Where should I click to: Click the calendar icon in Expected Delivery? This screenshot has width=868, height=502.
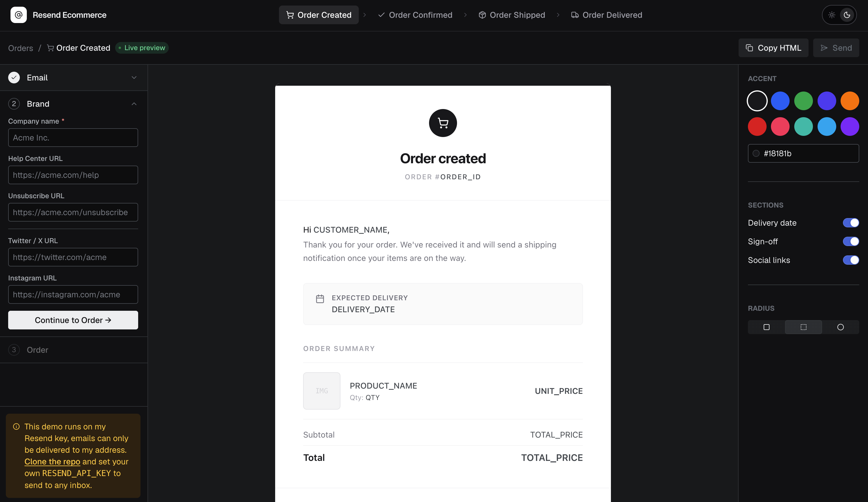click(x=320, y=299)
